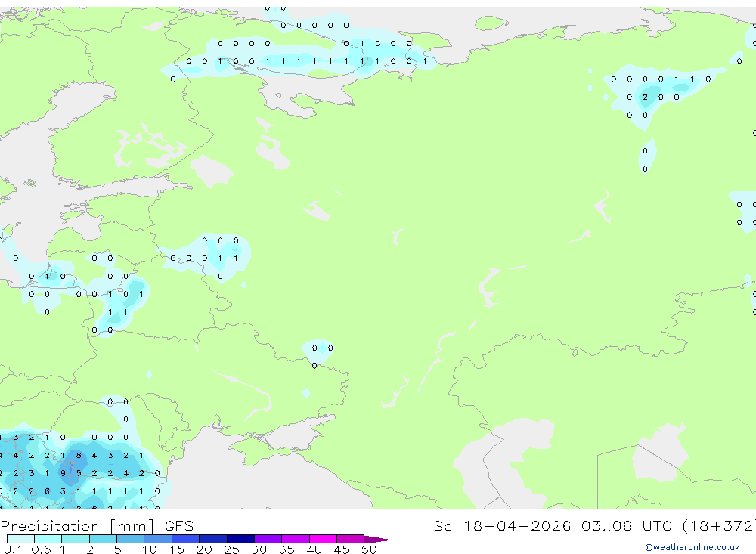This screenshot has height=554, width=756.
Task: Pick the 0.1–0.5 mm legend color swatch
Action: coord(20,539)
